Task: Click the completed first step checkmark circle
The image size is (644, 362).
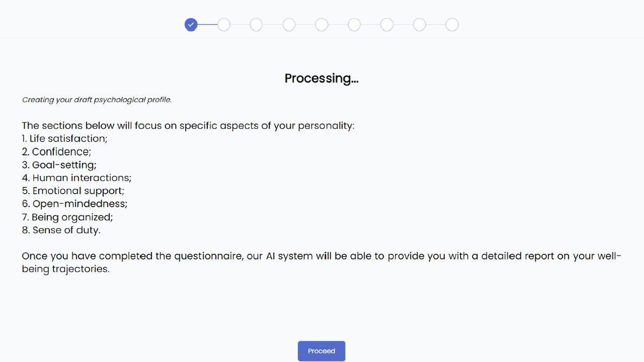Action: tap(191, 25)
